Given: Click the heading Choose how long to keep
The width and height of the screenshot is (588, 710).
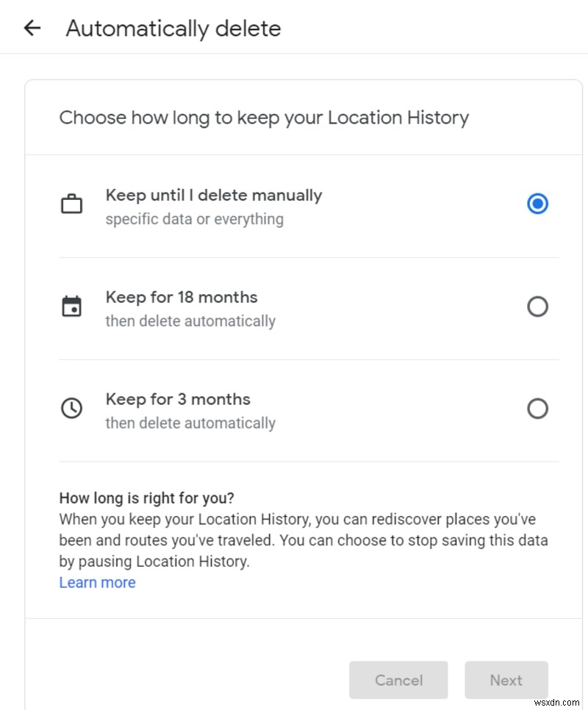Looking at the screenshot, I should click(264, 118).
